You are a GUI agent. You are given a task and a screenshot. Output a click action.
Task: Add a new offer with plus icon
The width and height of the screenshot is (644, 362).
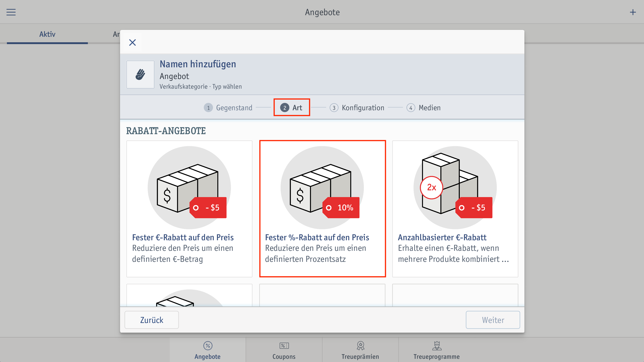click(x=632, y=12)
